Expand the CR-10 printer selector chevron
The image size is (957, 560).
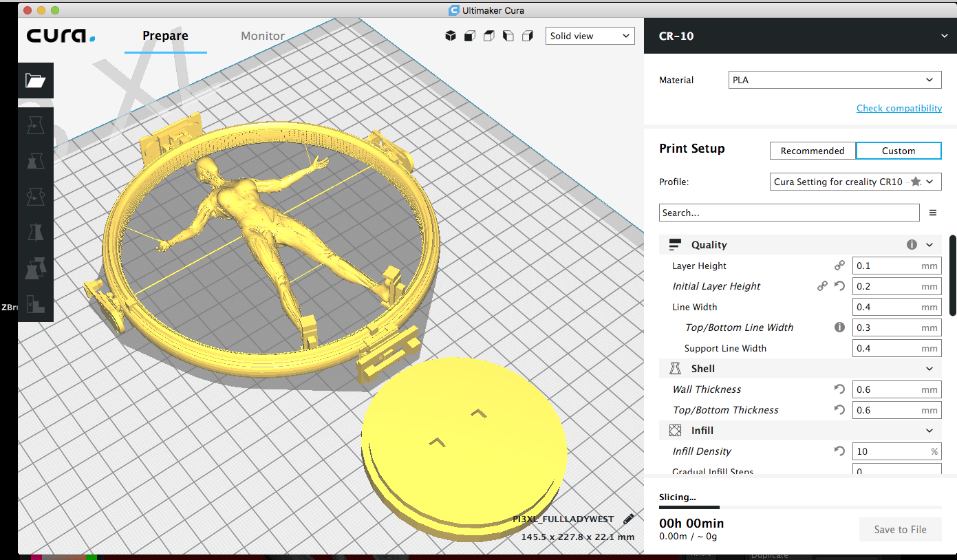tap(944, 36)
